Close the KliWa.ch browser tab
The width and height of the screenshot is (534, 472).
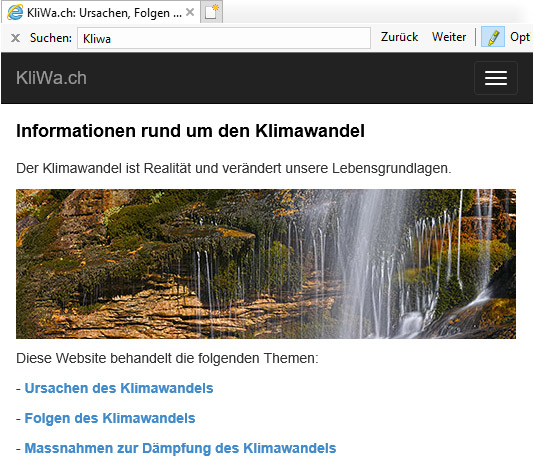click(x=190, y=13)
